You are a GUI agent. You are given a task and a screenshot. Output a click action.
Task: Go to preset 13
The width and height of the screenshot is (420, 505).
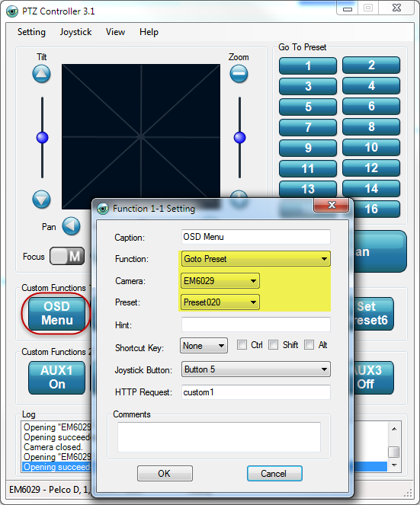(308, 189)
